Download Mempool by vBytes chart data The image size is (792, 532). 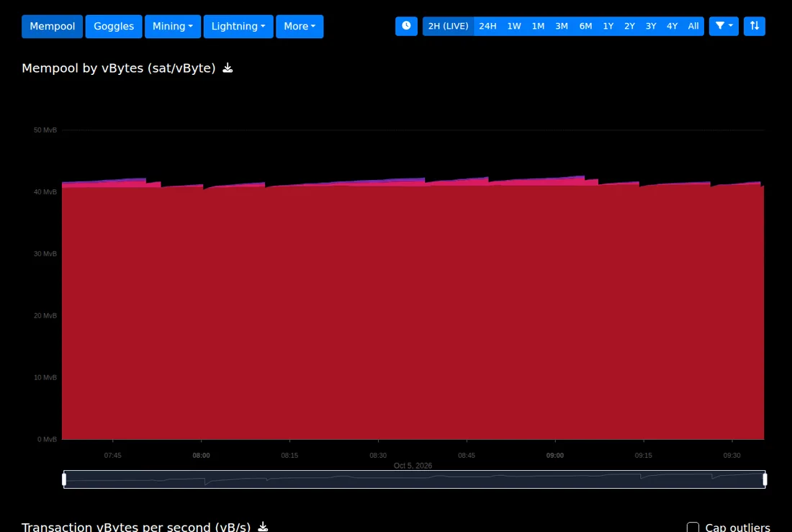point(228,68)
